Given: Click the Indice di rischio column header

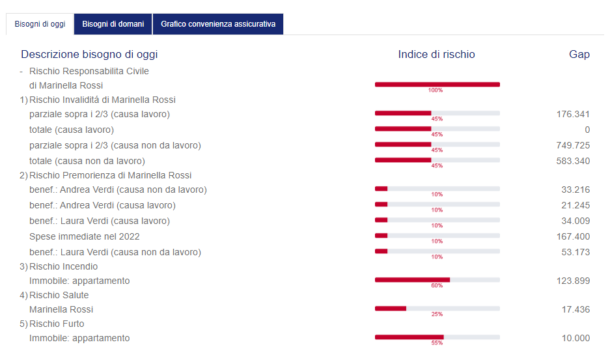Looking at the screenshot, I should pyautogui.click(x=436, y=55).
